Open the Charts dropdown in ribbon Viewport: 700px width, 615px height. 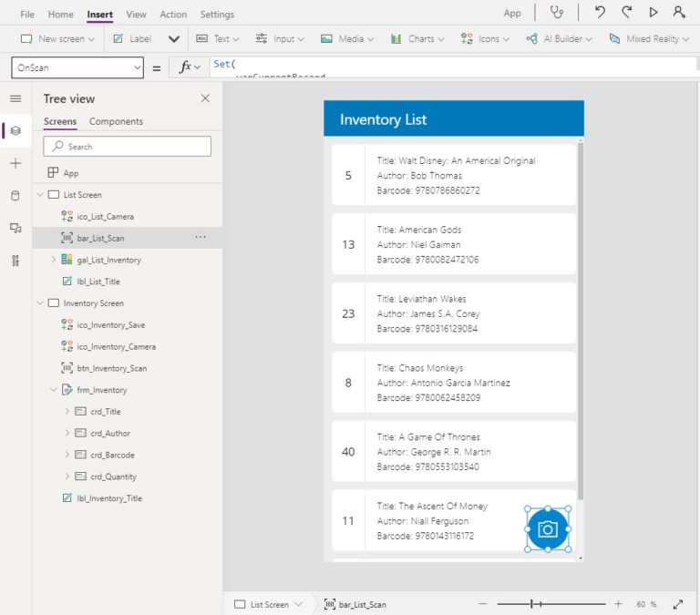(417, 39)
